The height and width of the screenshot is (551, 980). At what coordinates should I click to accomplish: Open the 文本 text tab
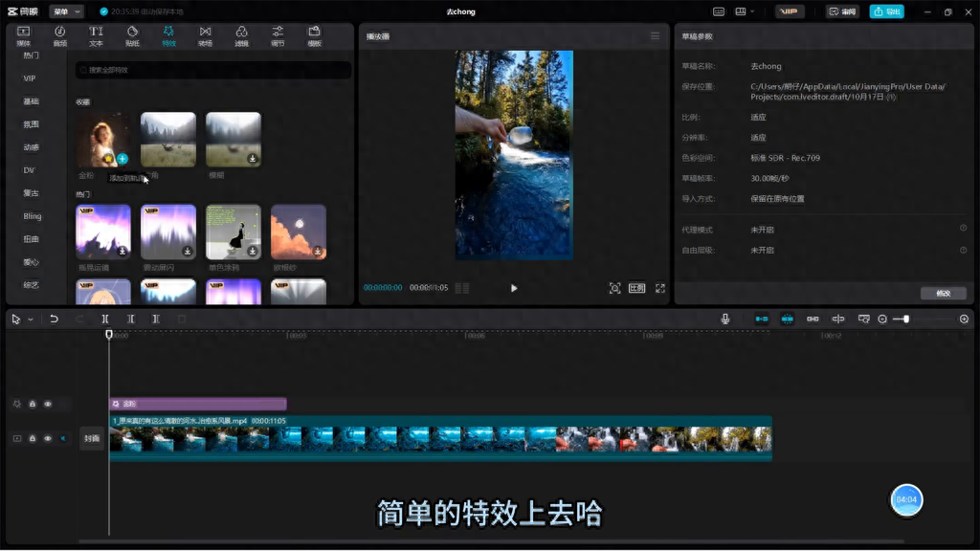tap(96, 36)
